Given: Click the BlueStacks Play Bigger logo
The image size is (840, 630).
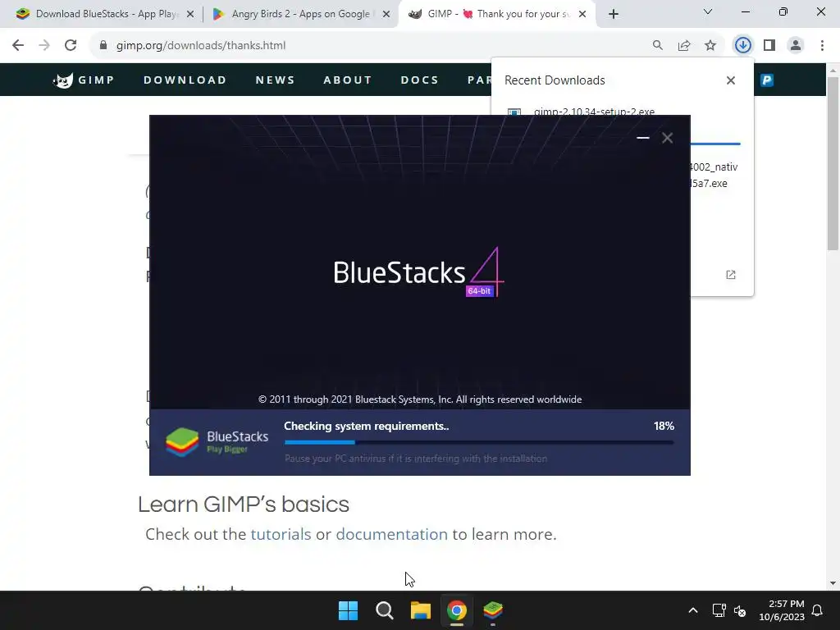Looking at the screenshot, I should point(217,442).
